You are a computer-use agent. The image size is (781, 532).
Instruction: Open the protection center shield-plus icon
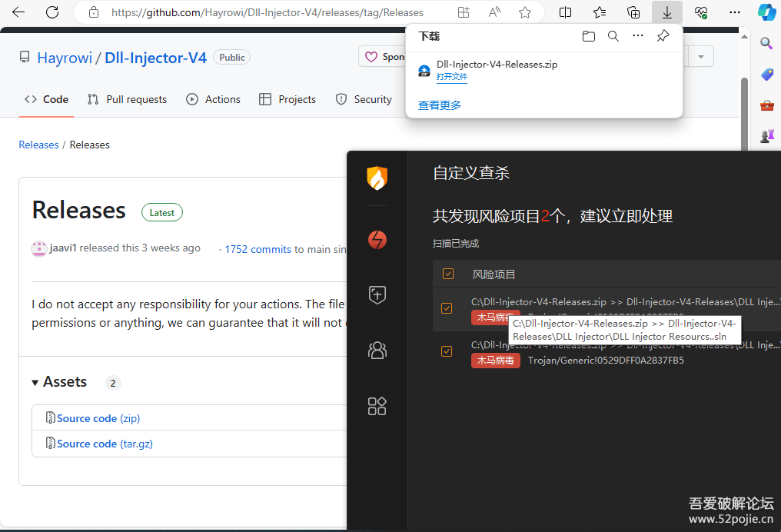377,295
